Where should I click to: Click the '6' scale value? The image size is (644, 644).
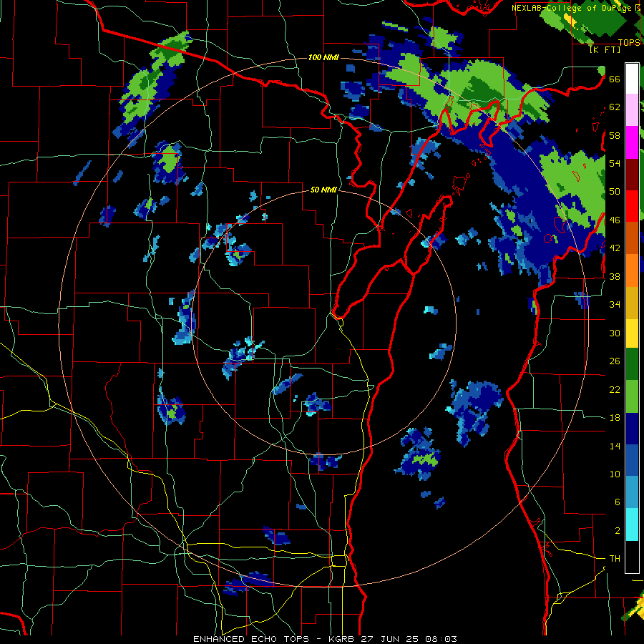tap(617, 502)
